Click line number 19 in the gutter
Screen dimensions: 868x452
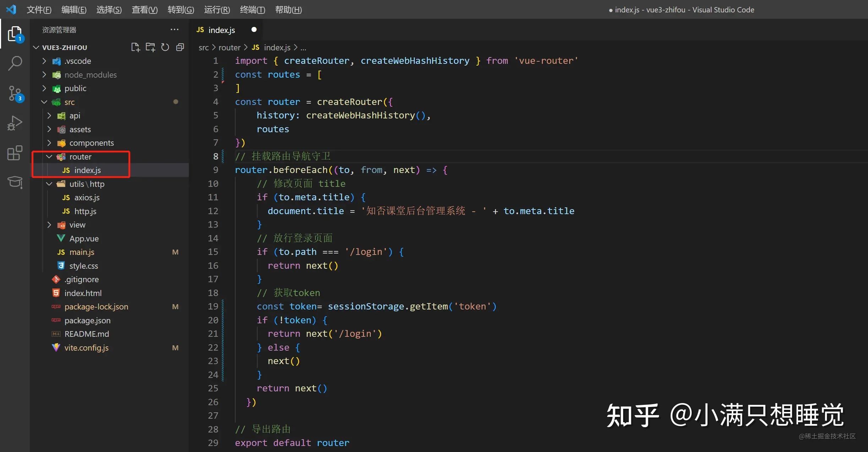213,306
